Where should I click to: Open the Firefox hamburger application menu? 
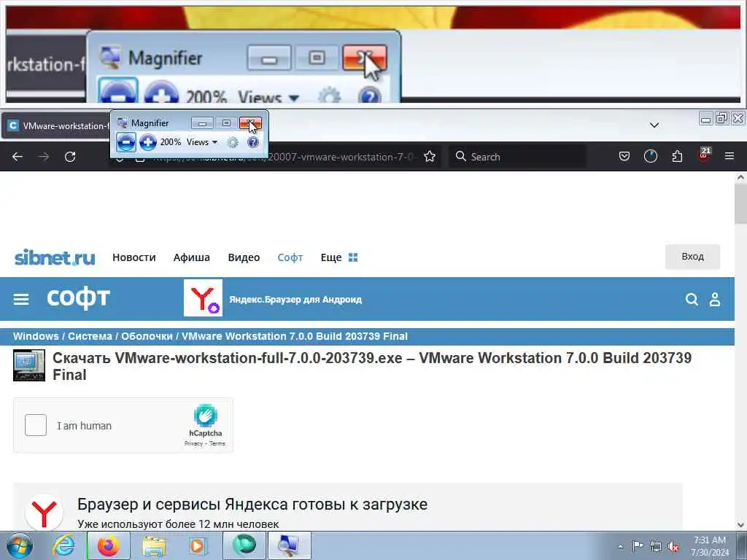click(729, 156)
